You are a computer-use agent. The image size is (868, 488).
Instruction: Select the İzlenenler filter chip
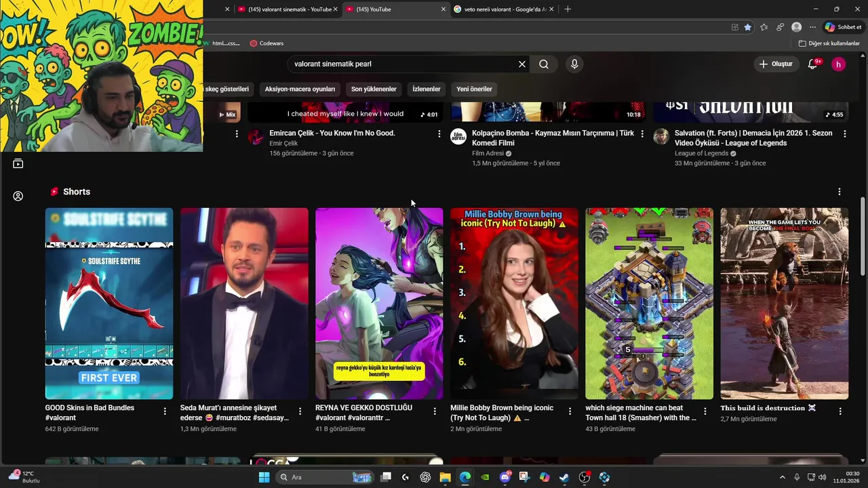(x=427, y=89)
